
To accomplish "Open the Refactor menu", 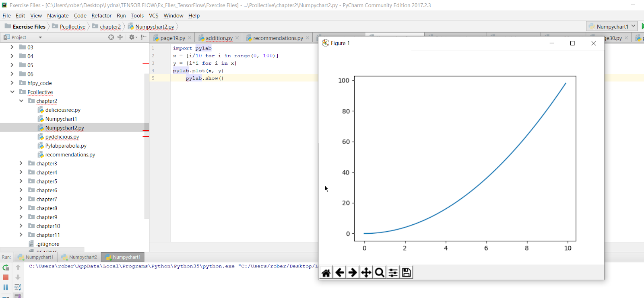I will click(x=101, y=16).
